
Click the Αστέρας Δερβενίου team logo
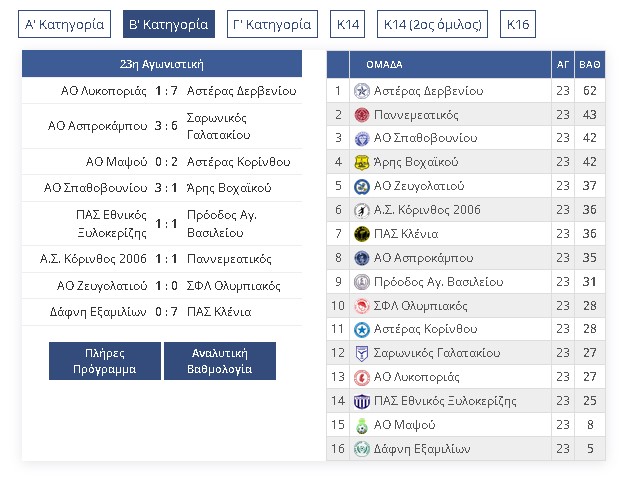pyautogui.click(x=362, y=91)
